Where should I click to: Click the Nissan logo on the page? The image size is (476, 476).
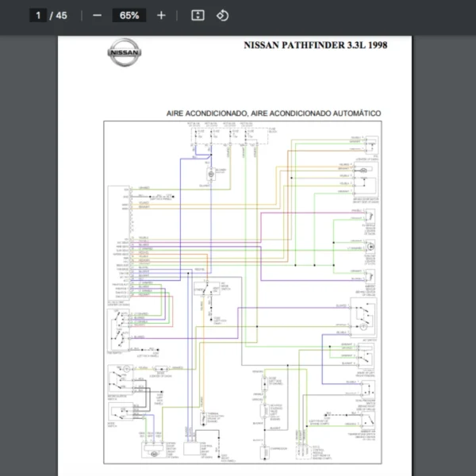(125, 52)
